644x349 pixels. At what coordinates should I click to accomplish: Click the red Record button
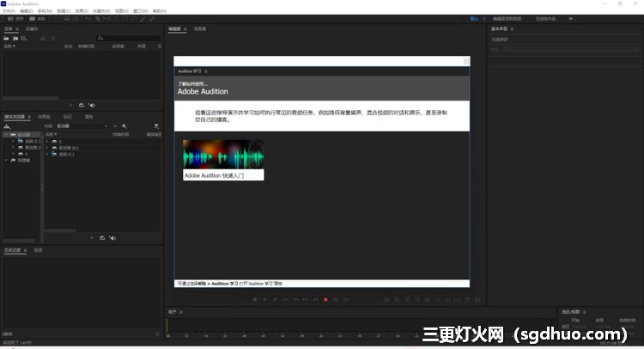[325, 300]
